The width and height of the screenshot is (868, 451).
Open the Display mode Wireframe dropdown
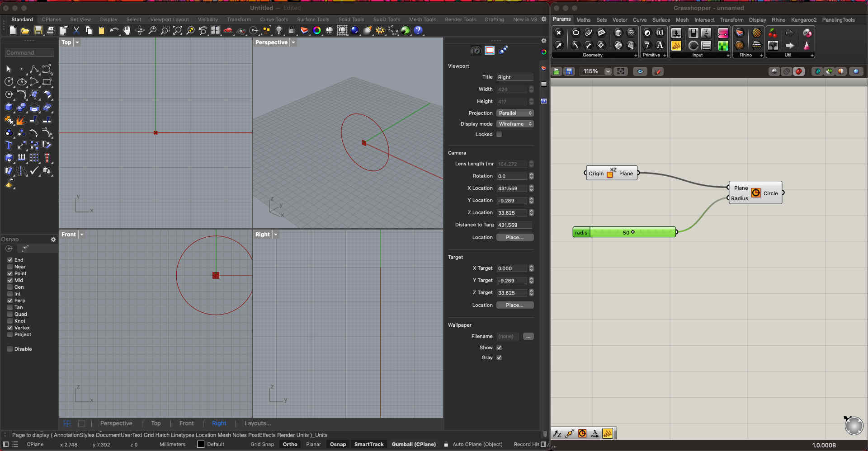coord(515,124)
